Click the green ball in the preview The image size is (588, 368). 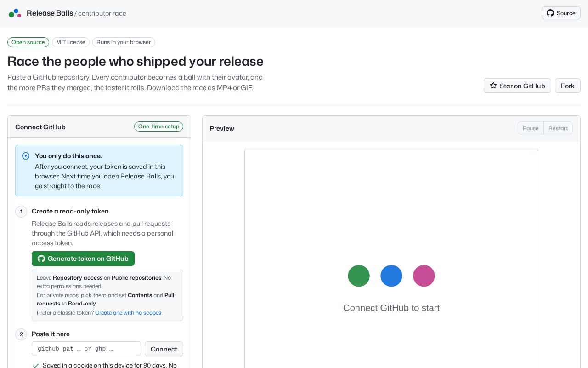tap(359, 276)
